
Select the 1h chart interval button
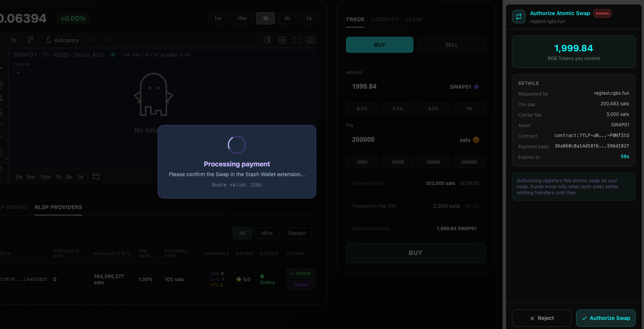(266, 18)
